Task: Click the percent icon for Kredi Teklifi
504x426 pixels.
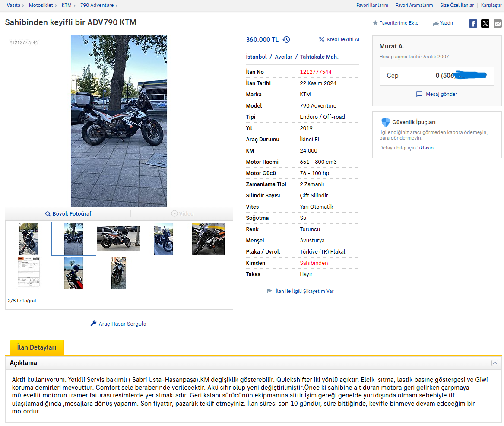Action: [x=321, y=39]
